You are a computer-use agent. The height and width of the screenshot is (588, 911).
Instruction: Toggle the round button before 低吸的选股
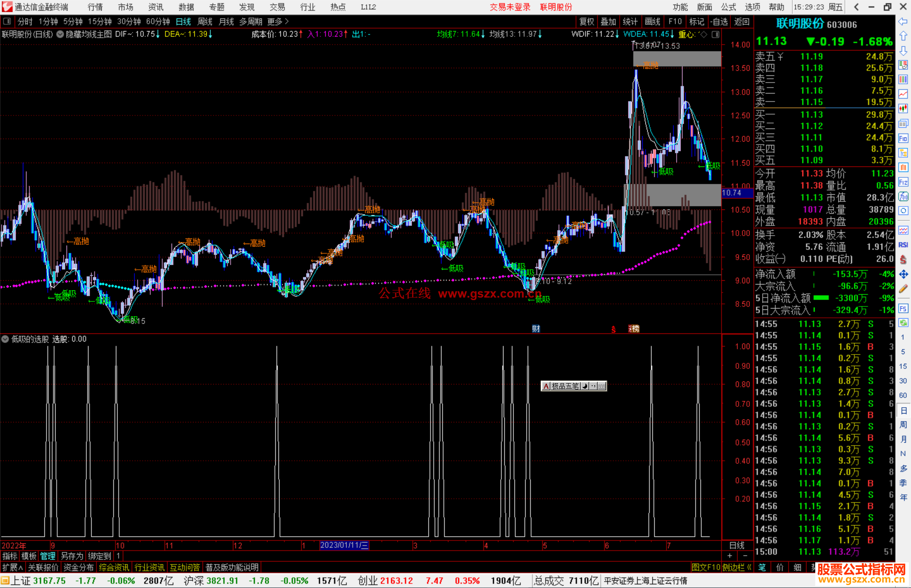[x=5, y=339]
